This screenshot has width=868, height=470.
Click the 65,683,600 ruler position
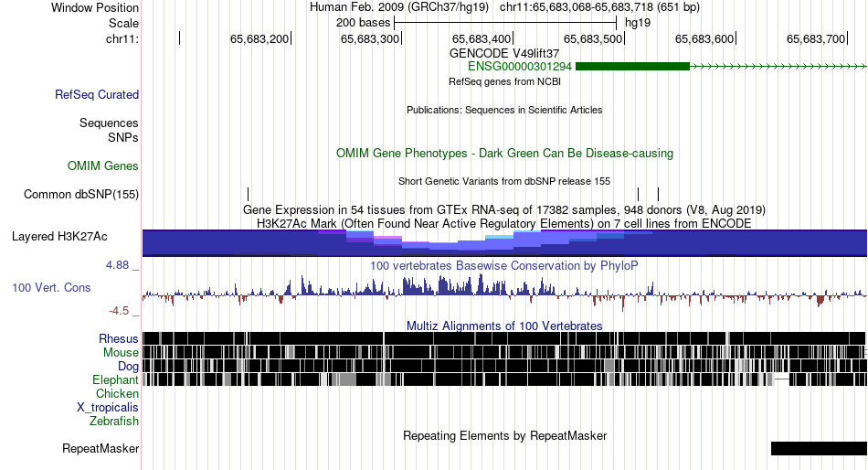coord(704,38)
